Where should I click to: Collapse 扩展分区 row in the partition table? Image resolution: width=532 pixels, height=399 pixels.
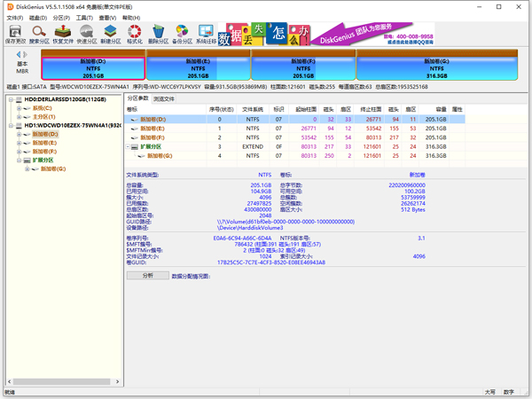129,147
